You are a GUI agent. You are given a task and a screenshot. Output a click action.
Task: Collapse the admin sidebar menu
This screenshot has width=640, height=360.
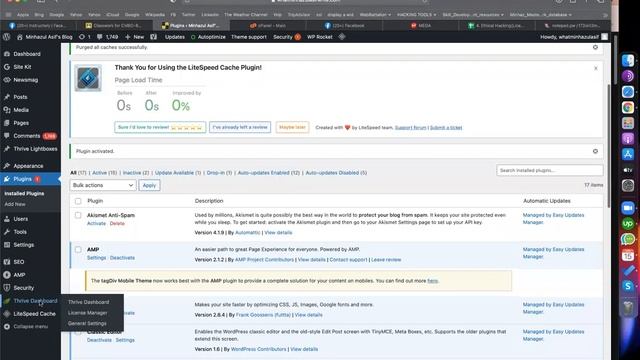click(x=30, y=327)
